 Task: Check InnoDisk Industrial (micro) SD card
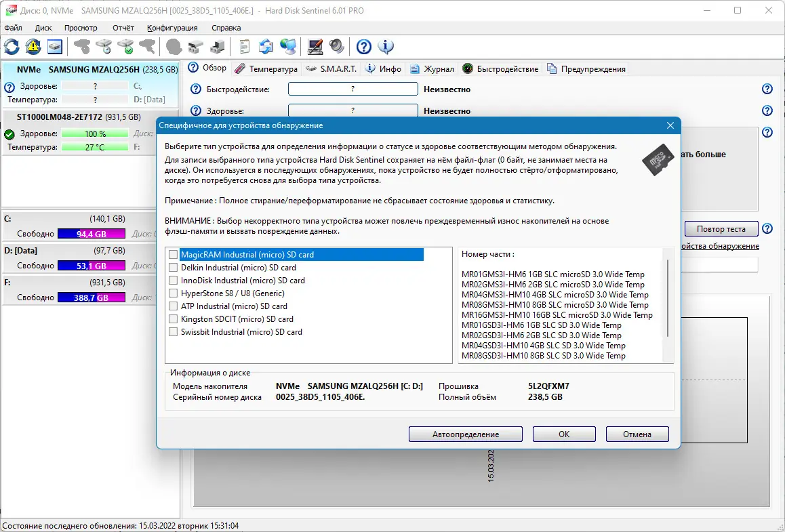pyautogui.click(x=174, y=281)
